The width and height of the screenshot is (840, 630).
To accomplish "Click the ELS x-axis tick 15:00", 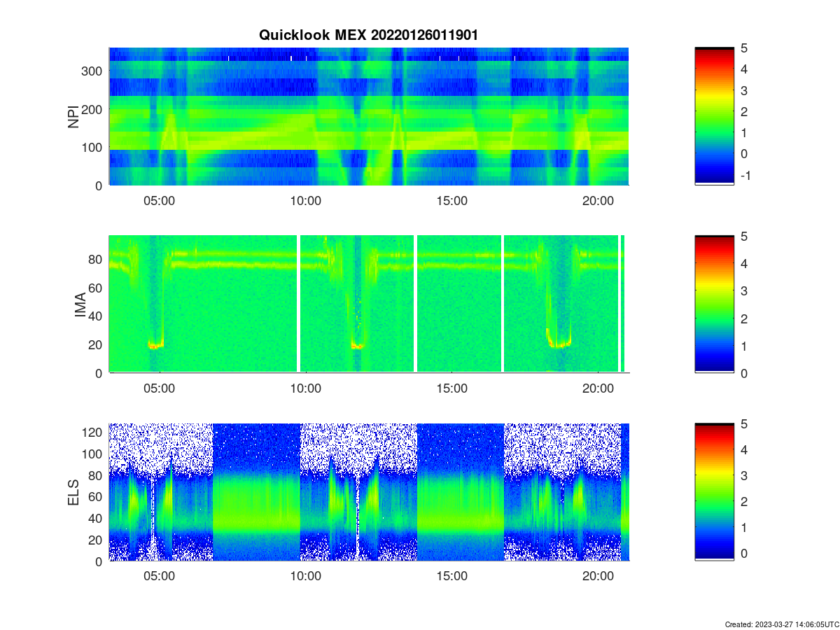I will tap(452, 575).
